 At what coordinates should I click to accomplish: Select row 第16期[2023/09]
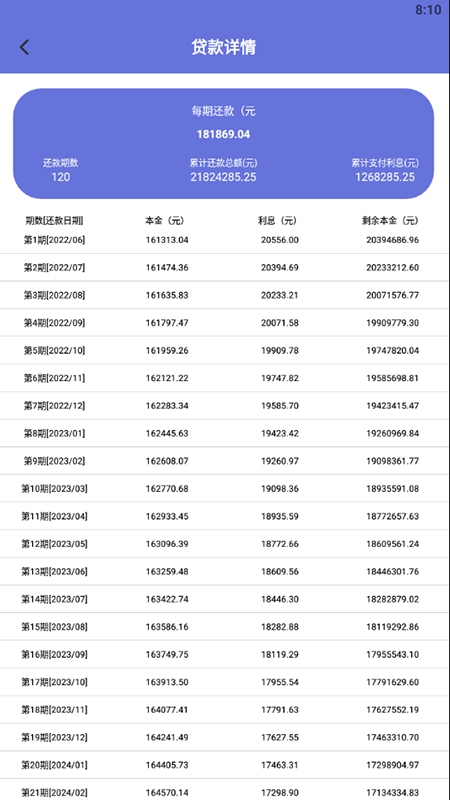(223, 655)
